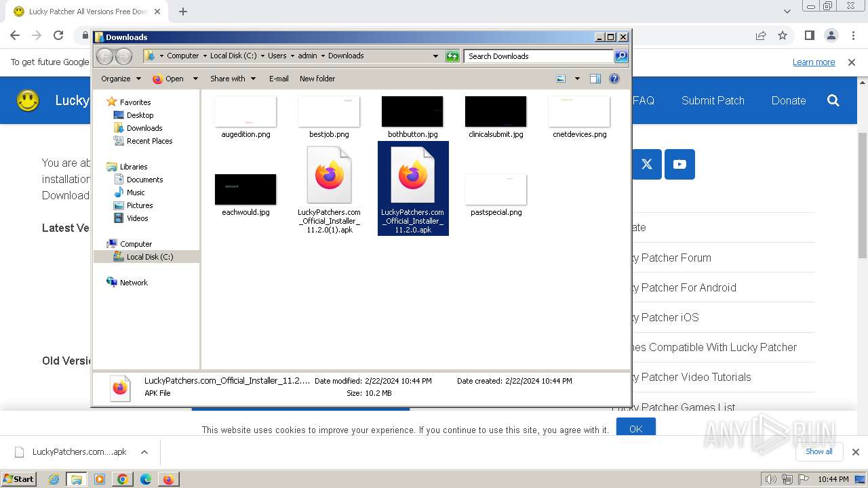
Task: Click the Explorer back navigation button
Action: [x=104, y=56]
